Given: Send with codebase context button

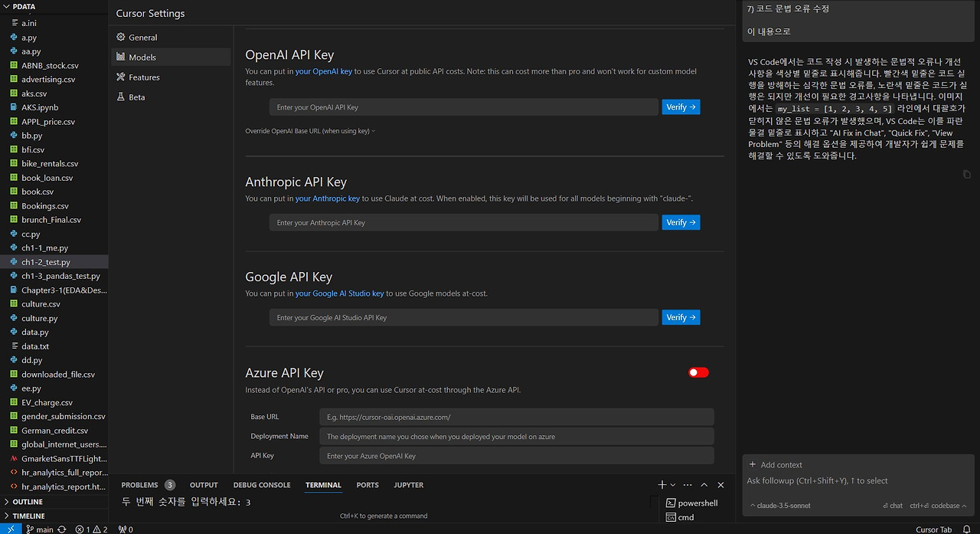Looking at the screenshot, I should 934,506.
